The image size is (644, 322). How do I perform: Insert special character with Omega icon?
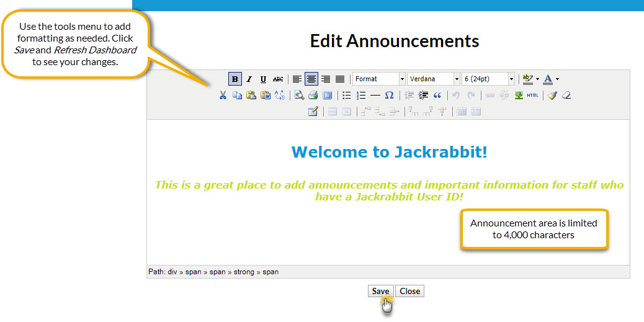point(390,96)
